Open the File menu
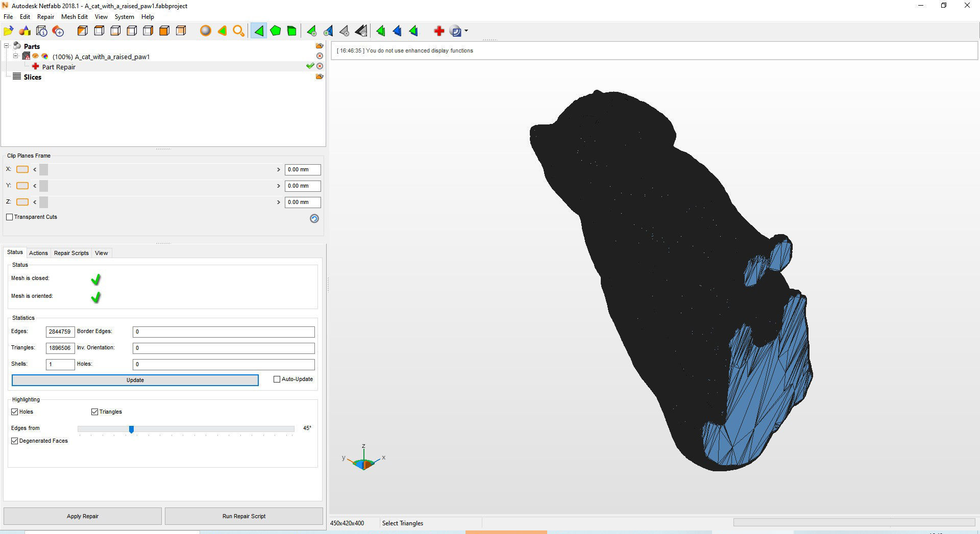Image resolution: width=980 pixels, height=534 pixels. (x=8, y=17)
